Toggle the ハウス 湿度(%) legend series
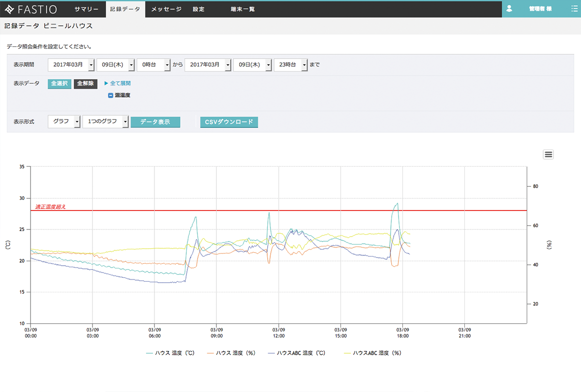The image size is (581, 392). click(x=231, y=353)
